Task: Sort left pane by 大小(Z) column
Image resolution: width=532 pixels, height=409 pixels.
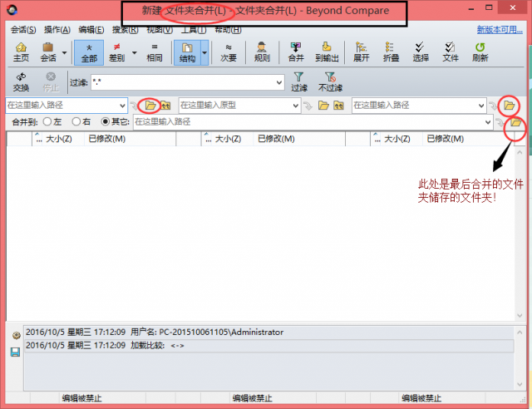Action: (x=59, y=139)
